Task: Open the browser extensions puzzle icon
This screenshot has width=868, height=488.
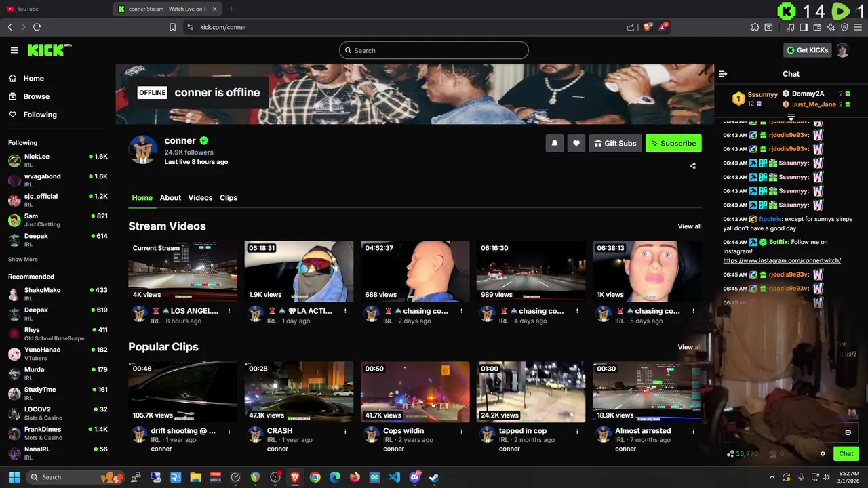Action: 755,27
